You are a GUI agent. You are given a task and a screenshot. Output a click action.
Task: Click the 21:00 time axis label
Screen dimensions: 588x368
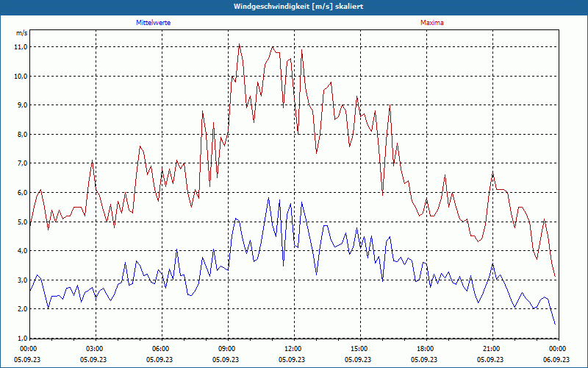(x=490, y=349)
